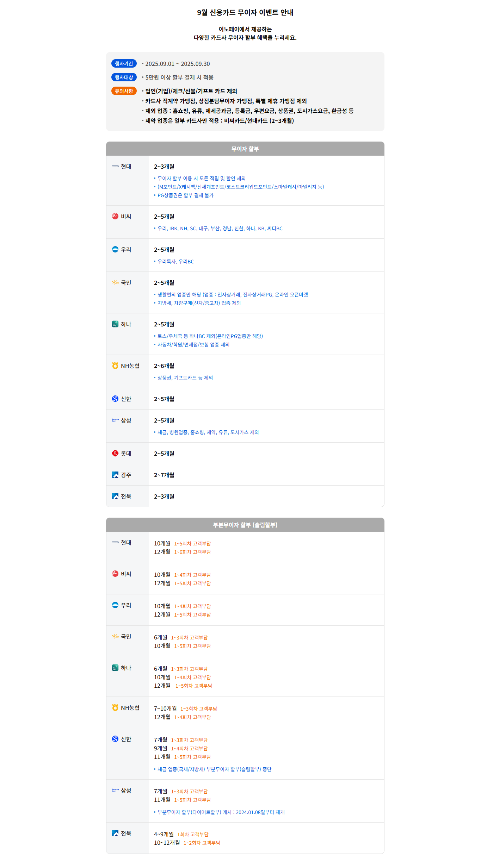Click the 국민 note 생활편의 업종만 해당
The width and height of the screenshot is (487, 868).
coord(233,295)
